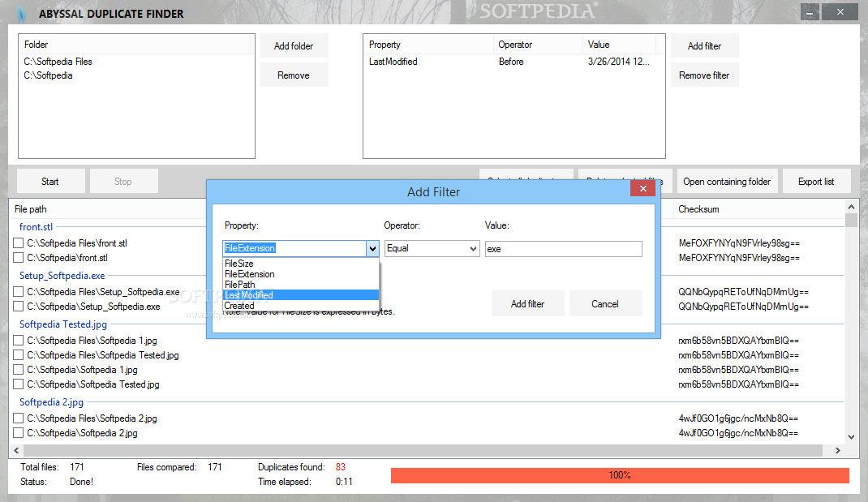
Task: Click the horizontal scrollbar right arrow
Action: [x=838, y=451]
